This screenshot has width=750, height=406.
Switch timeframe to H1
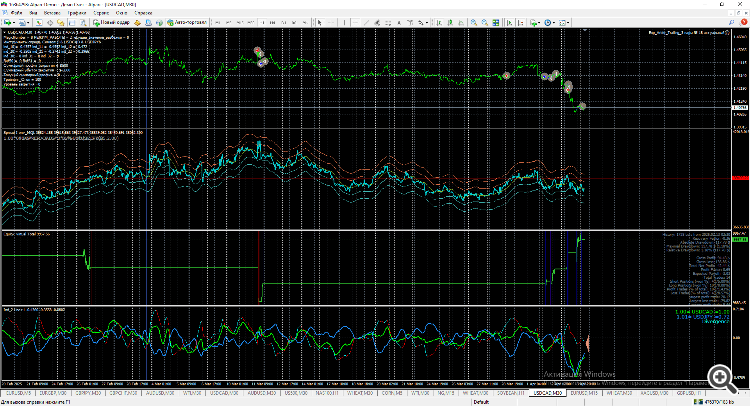click(x=262, y=22)
